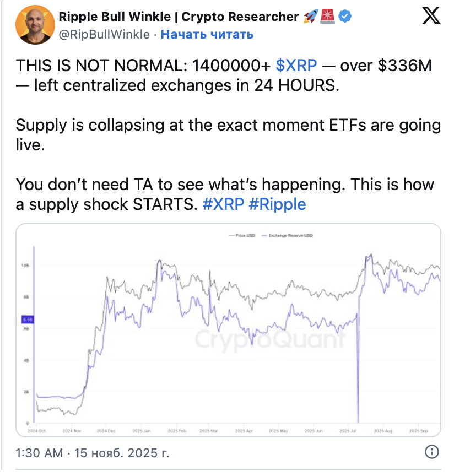Click the red siren emoji in the name
Screen dimensions: 454x476
(327, 17)
